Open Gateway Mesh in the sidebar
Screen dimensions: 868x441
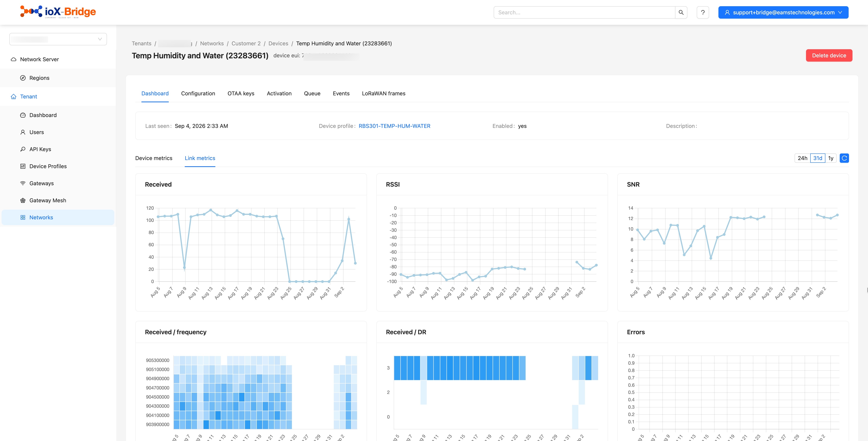pyautogui.click(x=58, y=201)
